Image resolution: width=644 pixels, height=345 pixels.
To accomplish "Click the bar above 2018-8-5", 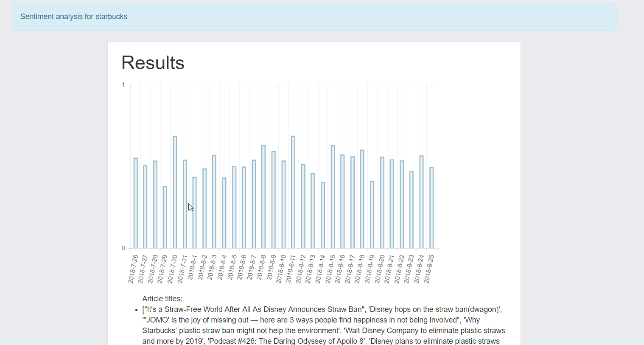I will coord(234,208).
